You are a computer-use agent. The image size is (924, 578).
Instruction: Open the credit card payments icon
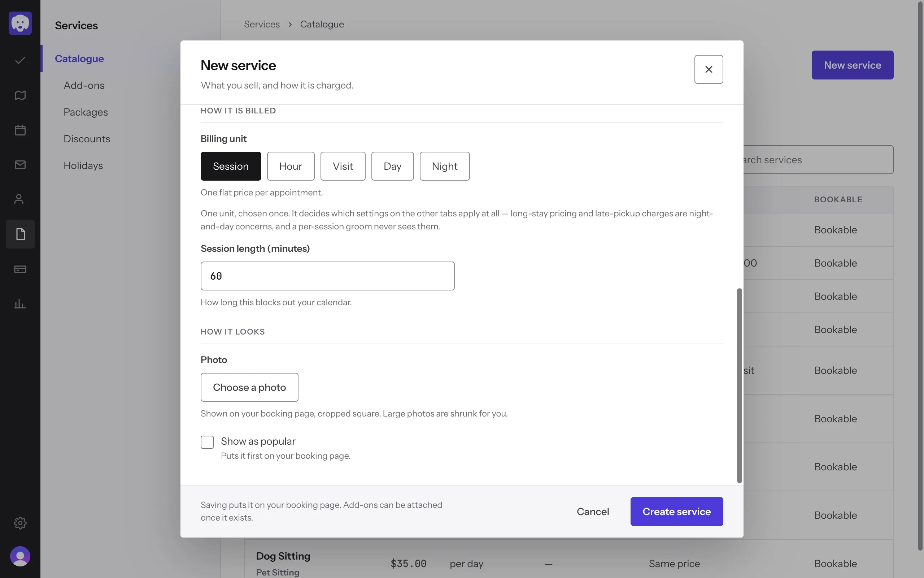click(20, 269)
